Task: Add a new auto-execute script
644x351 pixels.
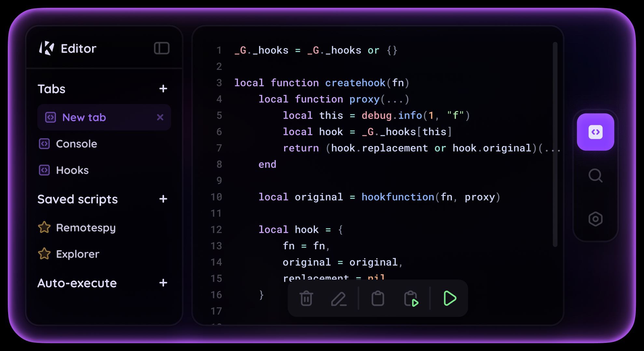Action: coord(163,283)
